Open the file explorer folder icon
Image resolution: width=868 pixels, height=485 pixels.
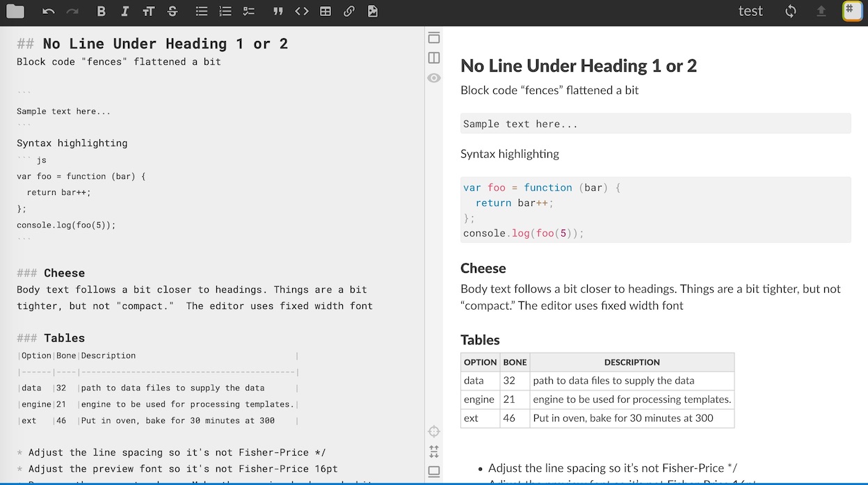15,11
